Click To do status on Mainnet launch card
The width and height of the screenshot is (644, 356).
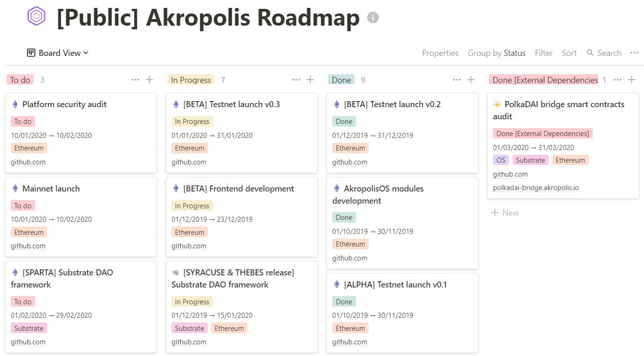click(23, 205)
